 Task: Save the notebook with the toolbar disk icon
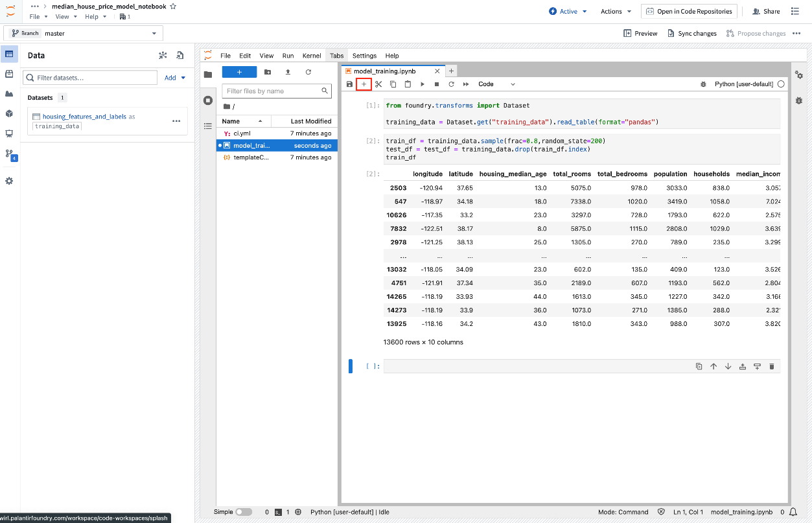coord(350,84)
